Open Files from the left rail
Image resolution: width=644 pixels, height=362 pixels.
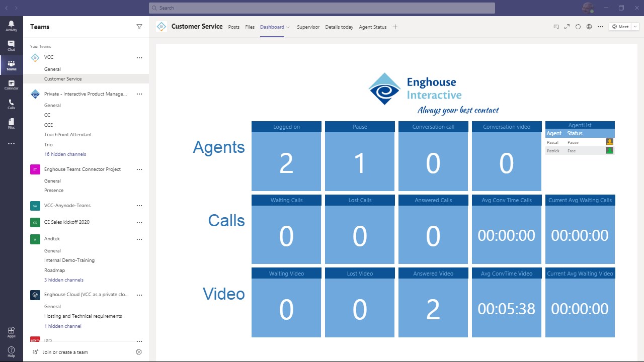pos(11,124)
